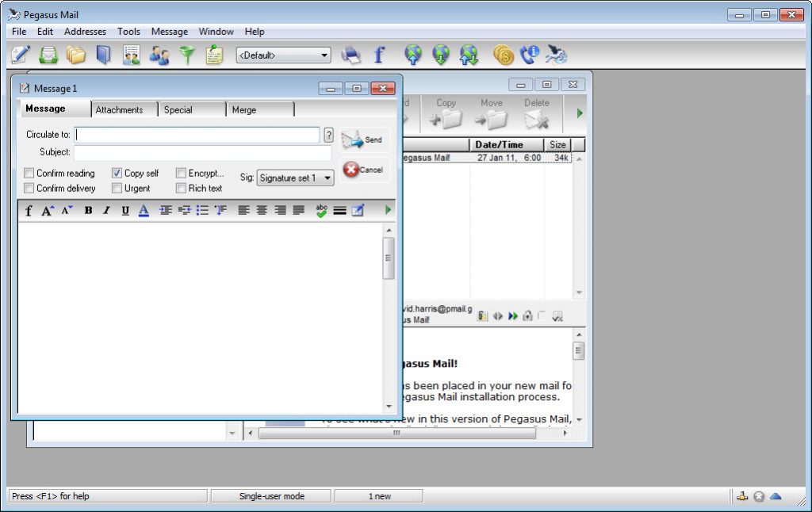Choose font with editor 'f' icon

[x=29, y=211]
